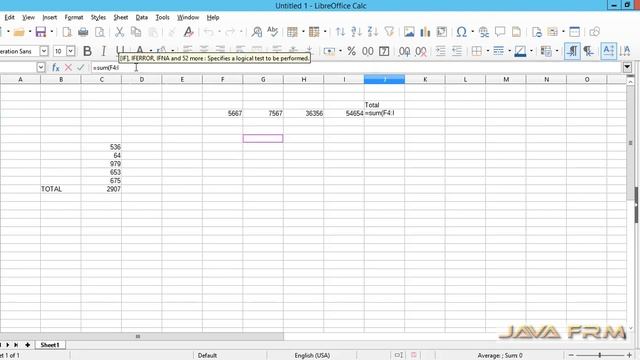This screenshot has height=360, width=640.
Task: Open the Sheet menu
Action: (120, 17)
